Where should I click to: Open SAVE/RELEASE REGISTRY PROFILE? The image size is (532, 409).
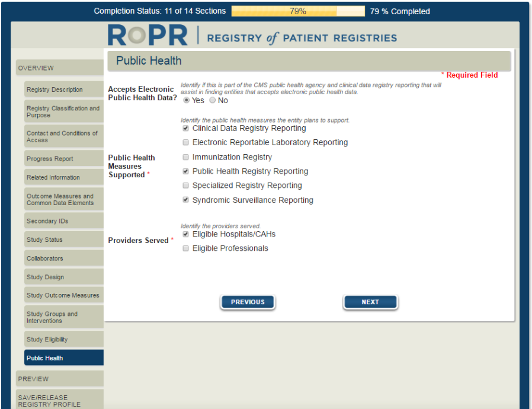tap(60, 400)
